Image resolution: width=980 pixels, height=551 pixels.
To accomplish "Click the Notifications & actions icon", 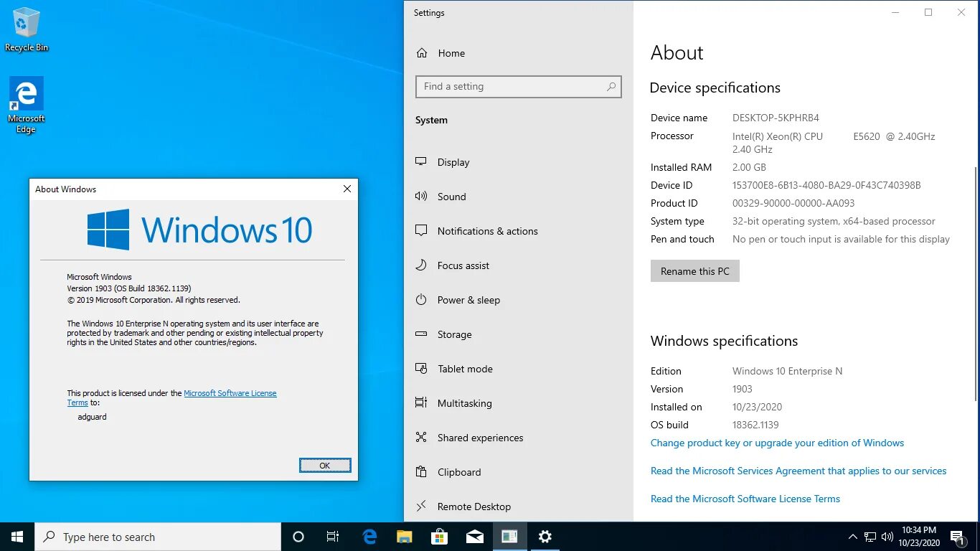I will [421, 231].
